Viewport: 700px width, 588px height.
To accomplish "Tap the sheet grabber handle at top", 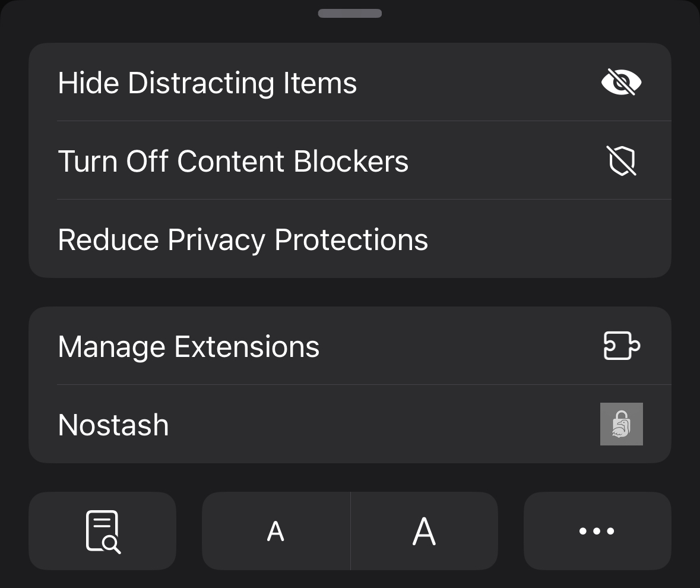I will point(350,13).
